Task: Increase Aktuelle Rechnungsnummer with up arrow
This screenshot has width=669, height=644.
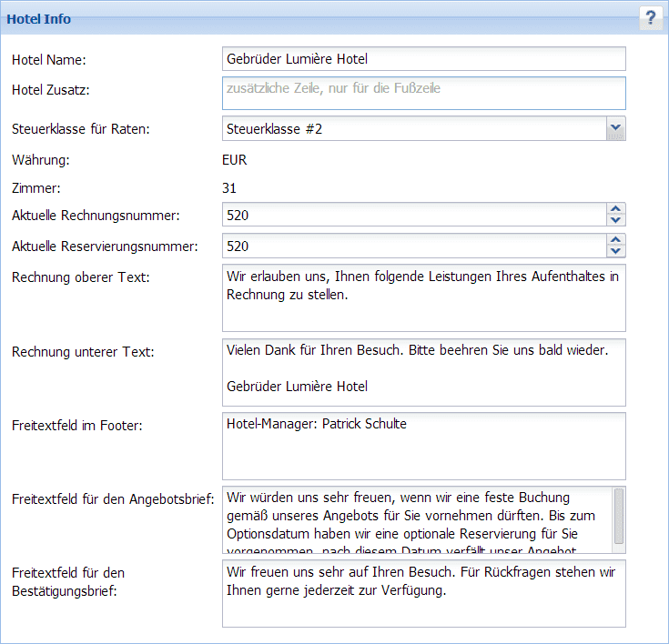Action: 616,209
